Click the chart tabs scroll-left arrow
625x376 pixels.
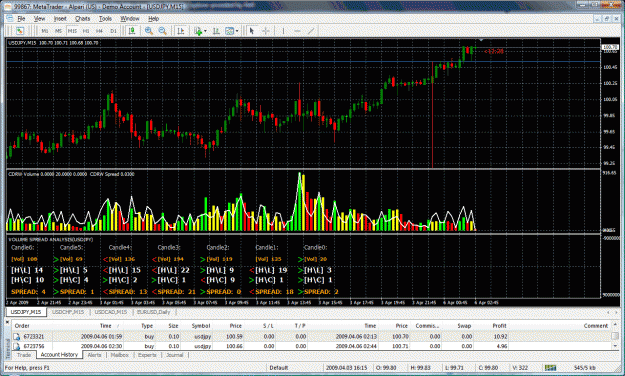(x=608, y=312)
